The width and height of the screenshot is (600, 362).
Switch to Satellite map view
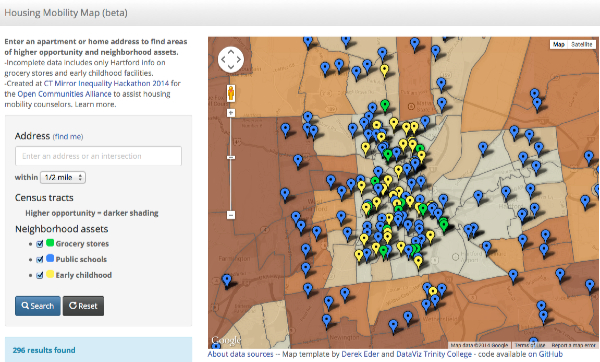[582, 44]
